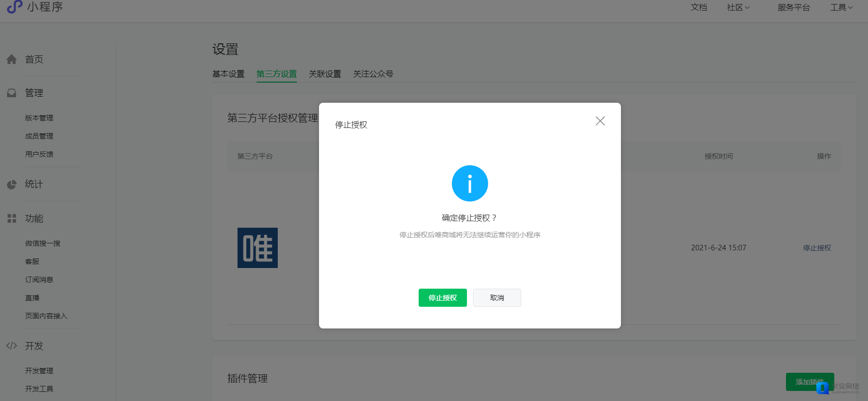Switch to the 基本设置 tab
The height and width of the screenshot is (401, 868).
[228, 74]
